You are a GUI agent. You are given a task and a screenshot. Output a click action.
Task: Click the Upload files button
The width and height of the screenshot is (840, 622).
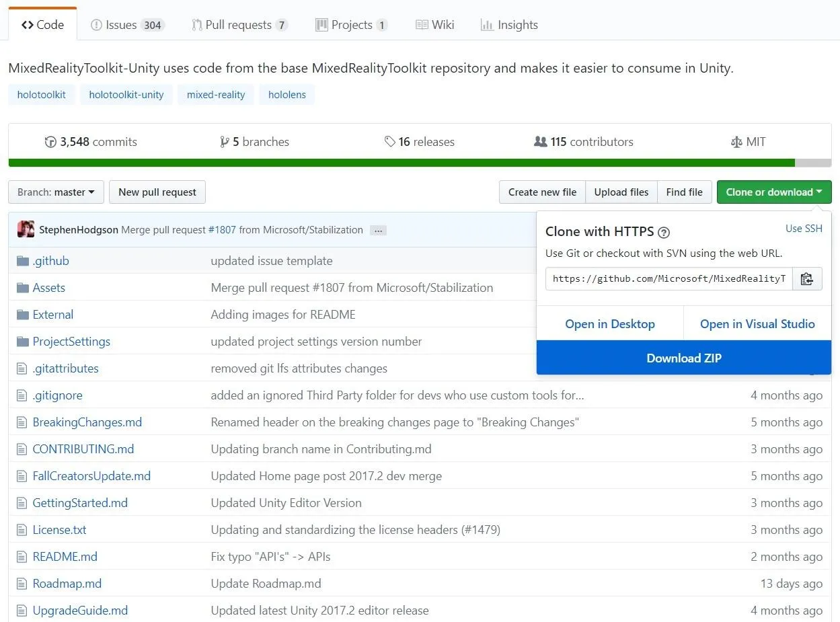[x=621, y=192]
